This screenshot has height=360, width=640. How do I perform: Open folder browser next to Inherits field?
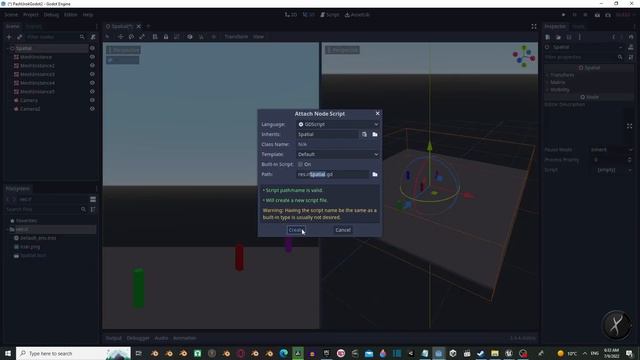tap(375, 134)
